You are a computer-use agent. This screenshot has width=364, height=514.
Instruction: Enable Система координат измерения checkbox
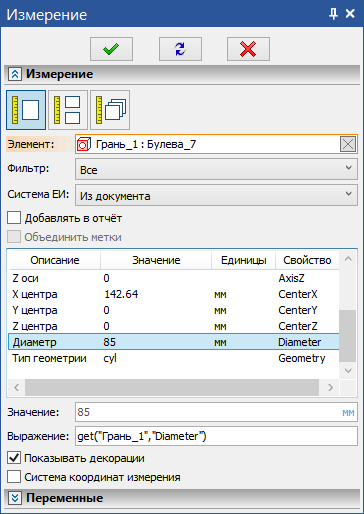click(x=14, y=477)
